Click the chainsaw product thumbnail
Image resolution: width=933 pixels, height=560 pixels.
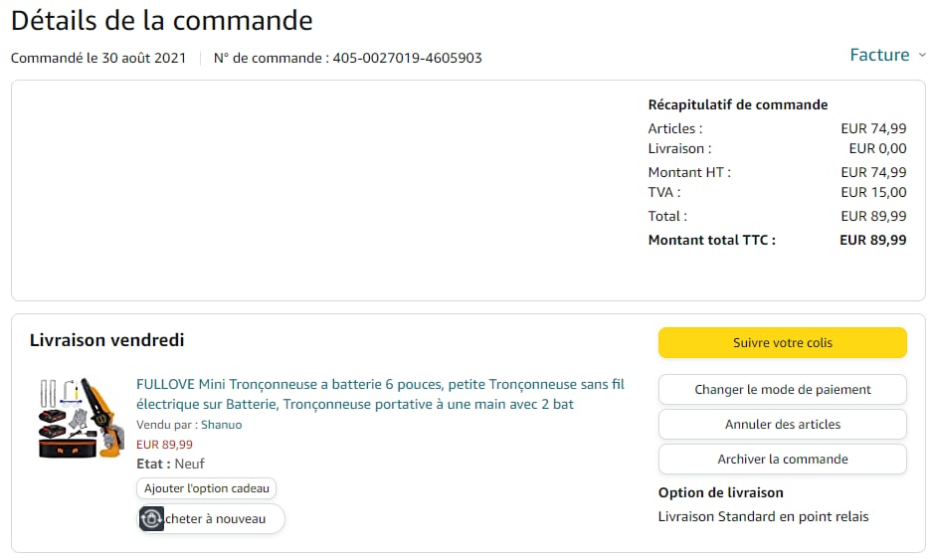point(79,418)
